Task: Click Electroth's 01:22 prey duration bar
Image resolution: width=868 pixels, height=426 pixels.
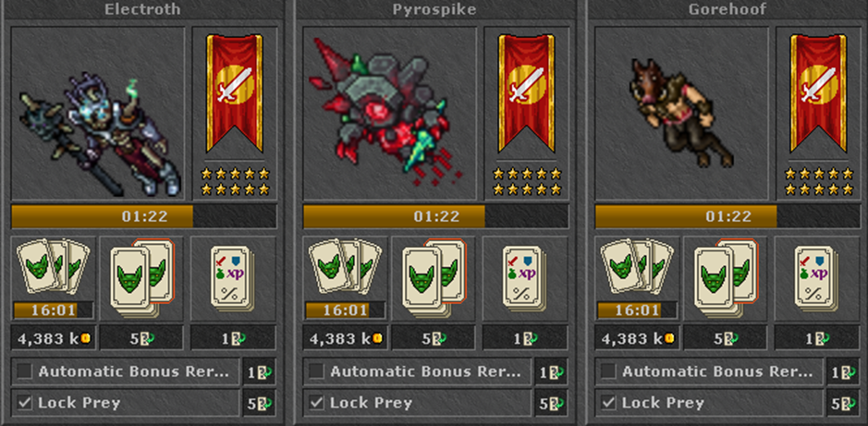Action: (144, 216)
